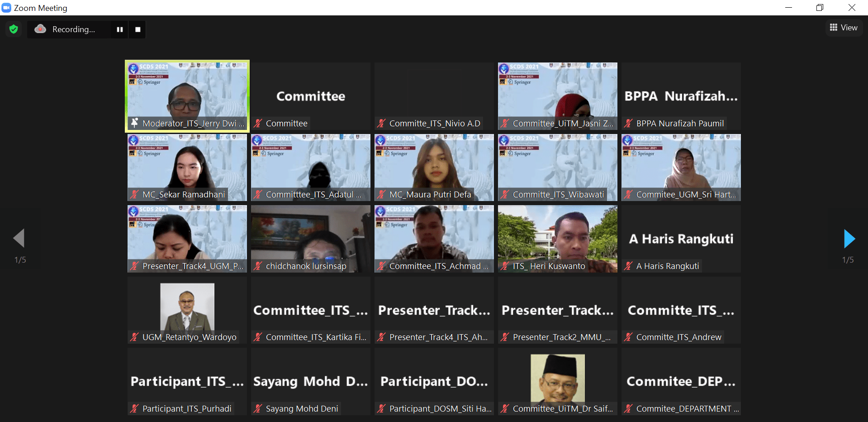Click muted mic icon on chidchanok lursinsap
This screenshot has height=422, width=868.
258,266
